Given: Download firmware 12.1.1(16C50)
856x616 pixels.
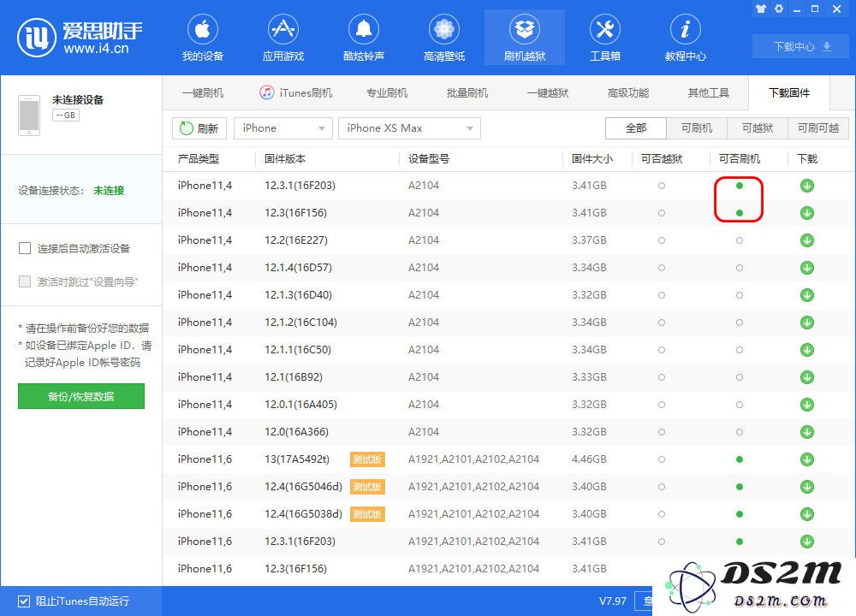Looking at the screenshot, I should [x=807, y=350].
